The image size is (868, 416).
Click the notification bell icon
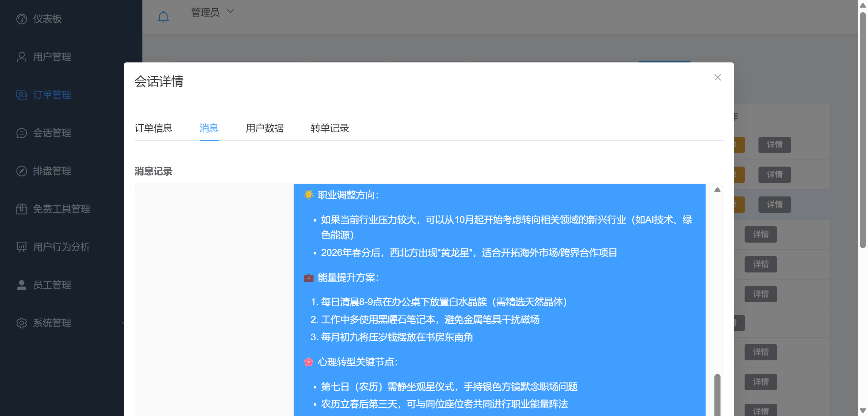[163, 16]
